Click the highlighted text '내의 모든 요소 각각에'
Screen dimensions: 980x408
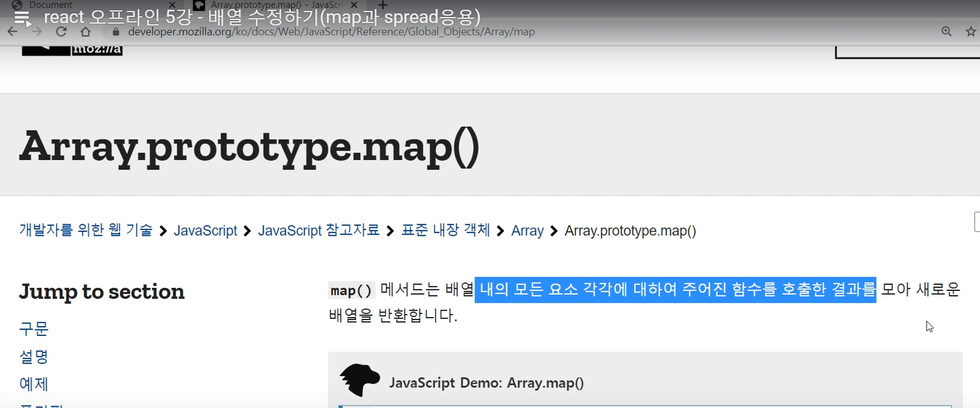(x=553, y=289)
